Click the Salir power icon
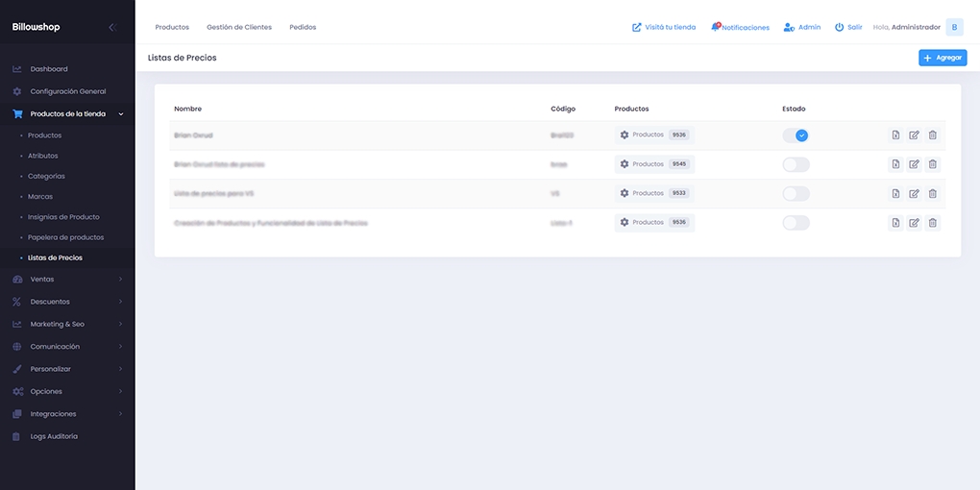Screen dimensions: 980x490 [839, 27]
